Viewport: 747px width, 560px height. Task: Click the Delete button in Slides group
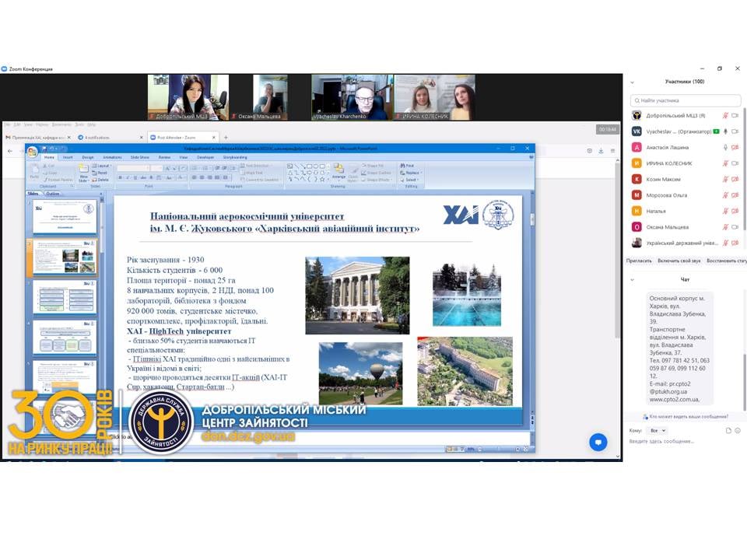(100, 180)
